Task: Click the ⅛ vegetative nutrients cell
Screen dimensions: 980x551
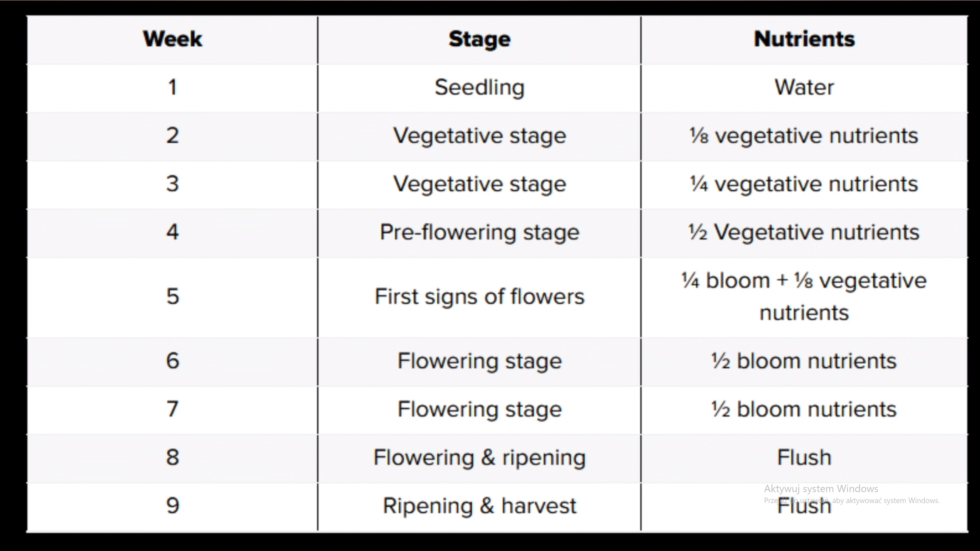Action: point(804,136)
